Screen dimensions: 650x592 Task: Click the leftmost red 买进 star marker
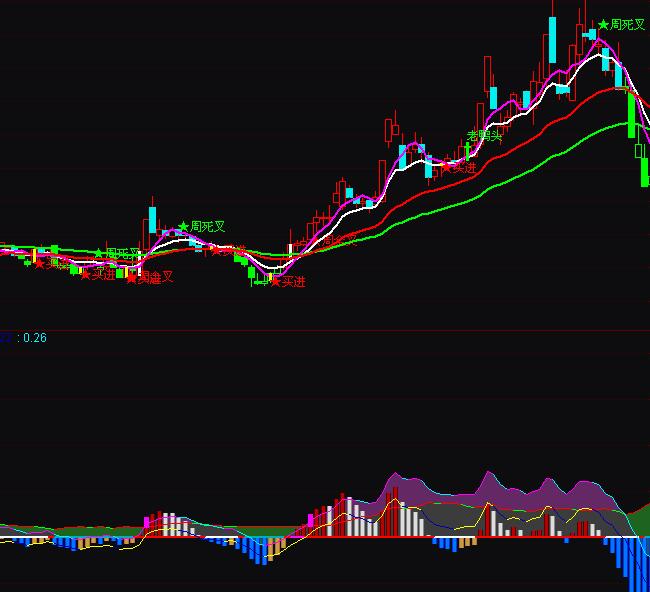pos(39,263)
